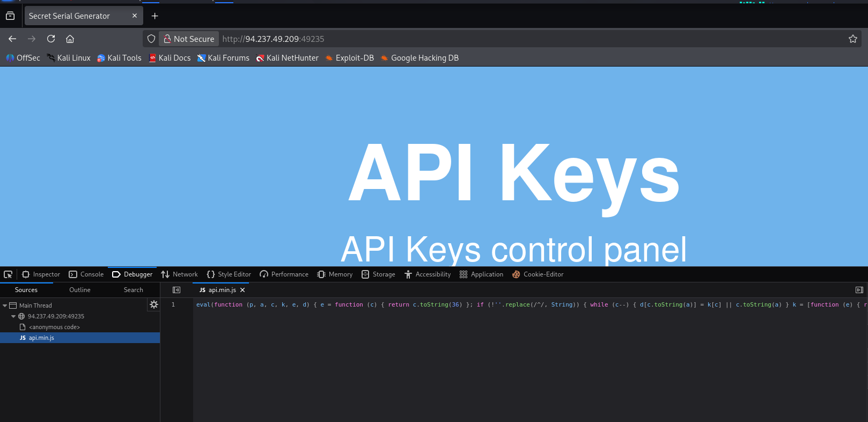
Task: Open the debugger settings gear icon
Action: point(154,304)
